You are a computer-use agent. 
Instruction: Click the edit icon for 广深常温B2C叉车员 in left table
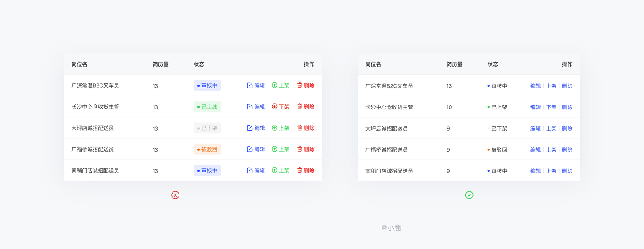(x=250, y=85)
